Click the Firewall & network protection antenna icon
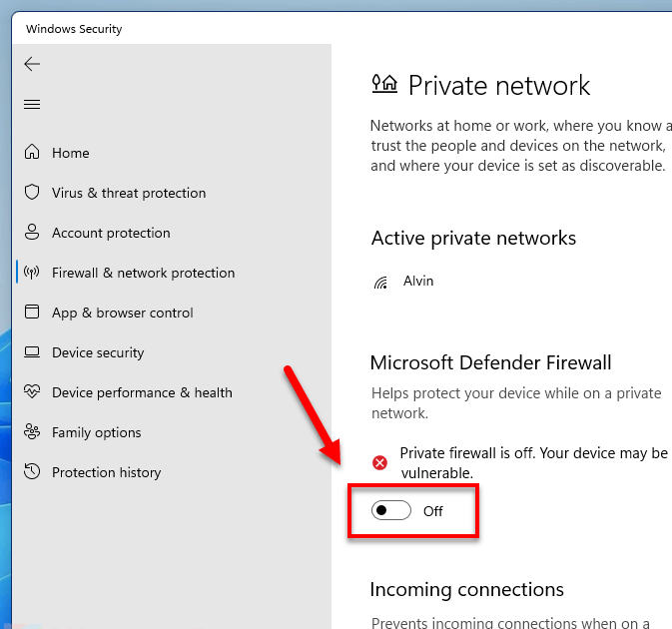Viewport: 672px width, 629px height. tap(32, 273)
